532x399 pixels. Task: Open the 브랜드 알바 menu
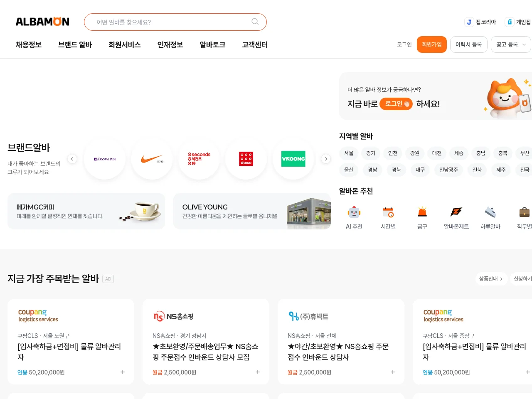click(x=75, y=44)
